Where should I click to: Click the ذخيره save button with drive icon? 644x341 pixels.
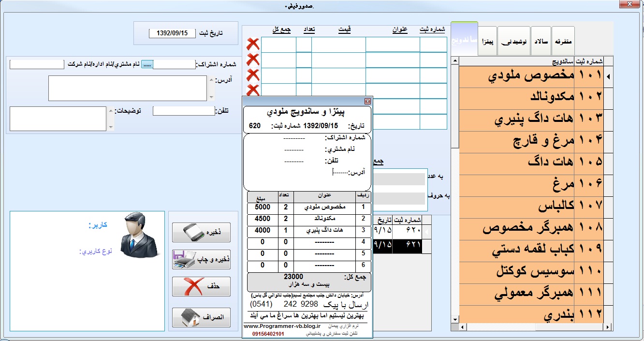(x=201, y=233)
